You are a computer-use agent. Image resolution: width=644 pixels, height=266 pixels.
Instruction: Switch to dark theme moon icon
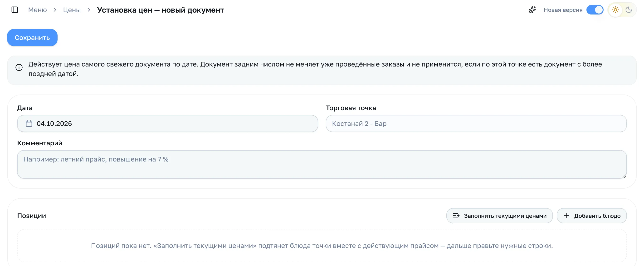(629, 10)
